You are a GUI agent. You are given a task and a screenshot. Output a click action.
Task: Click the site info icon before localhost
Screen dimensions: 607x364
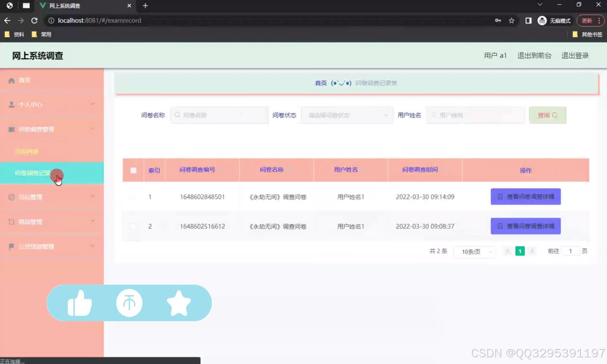pos(51,21)
